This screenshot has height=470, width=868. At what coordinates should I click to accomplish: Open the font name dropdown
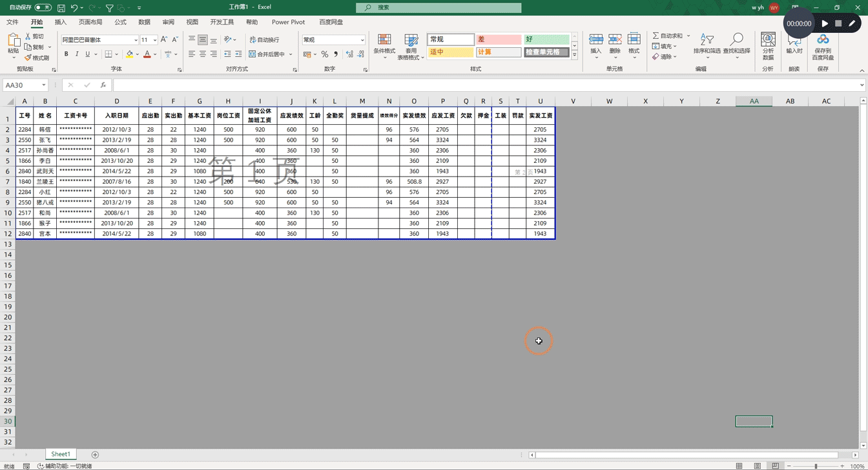point(136,40)
